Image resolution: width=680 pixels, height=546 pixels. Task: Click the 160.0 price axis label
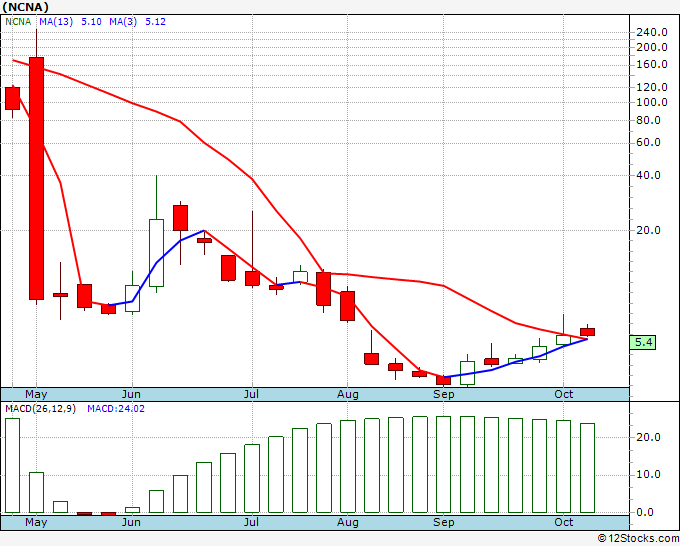click(x=651, y=65)
